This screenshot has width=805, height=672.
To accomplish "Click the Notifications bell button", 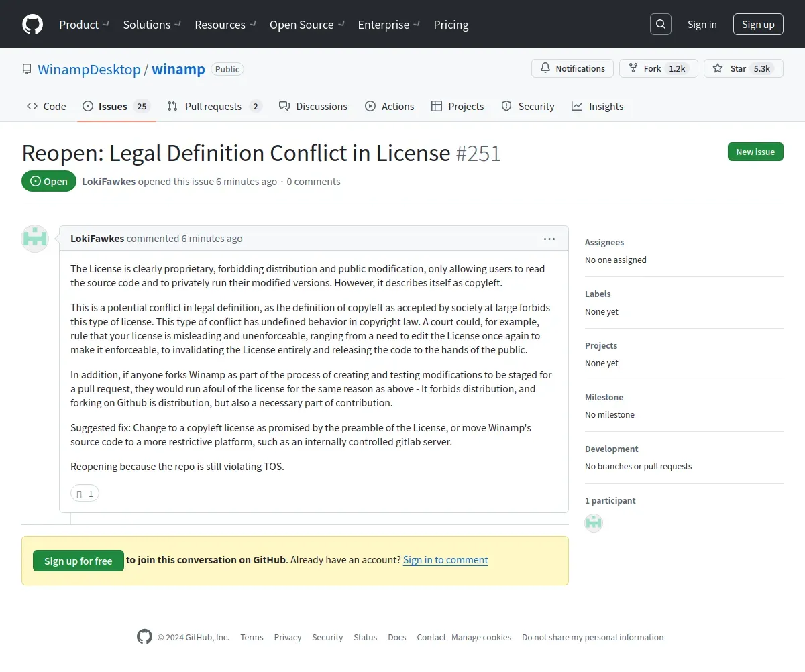I will [572, 68].
